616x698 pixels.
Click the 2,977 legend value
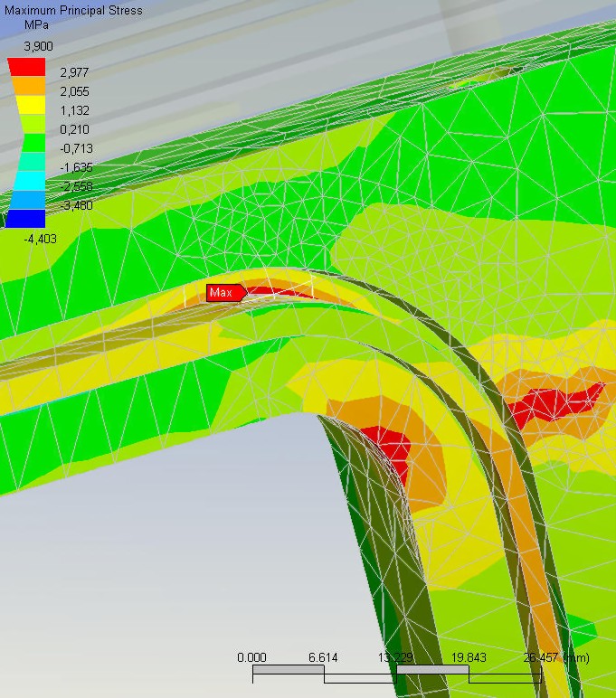(75, 72)
